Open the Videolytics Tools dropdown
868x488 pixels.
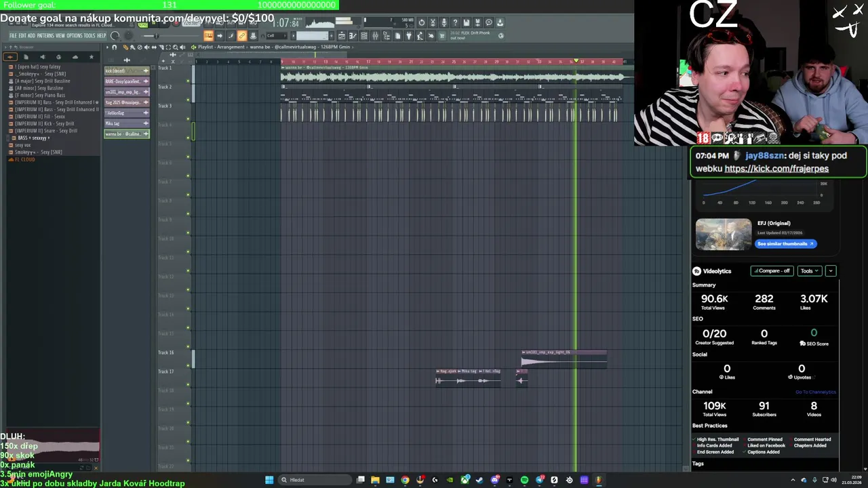809,271
